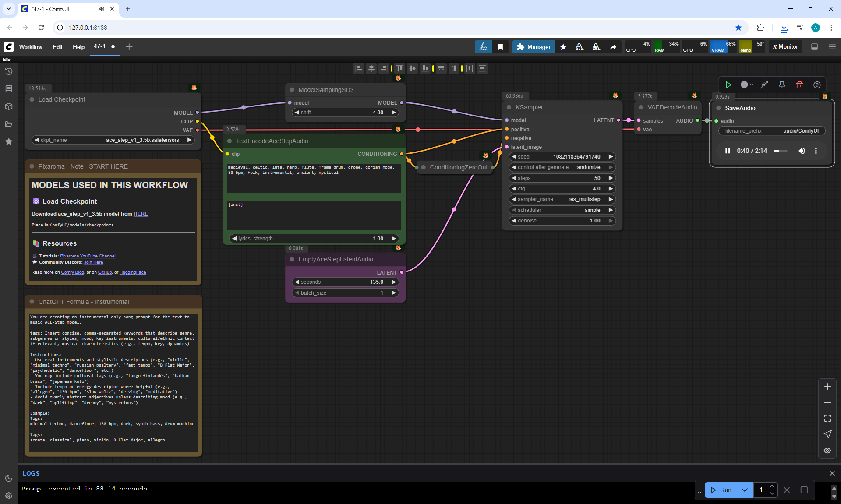Toggle the bottom panel icon
The width and height of the screenshot is (841, 504).
coord(814,47)
